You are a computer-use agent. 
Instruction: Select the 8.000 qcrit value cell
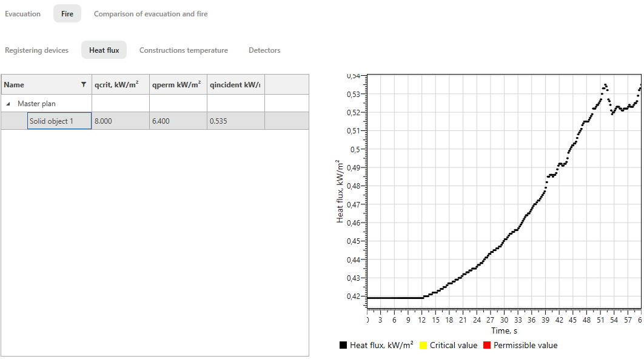tap(120, 121)
